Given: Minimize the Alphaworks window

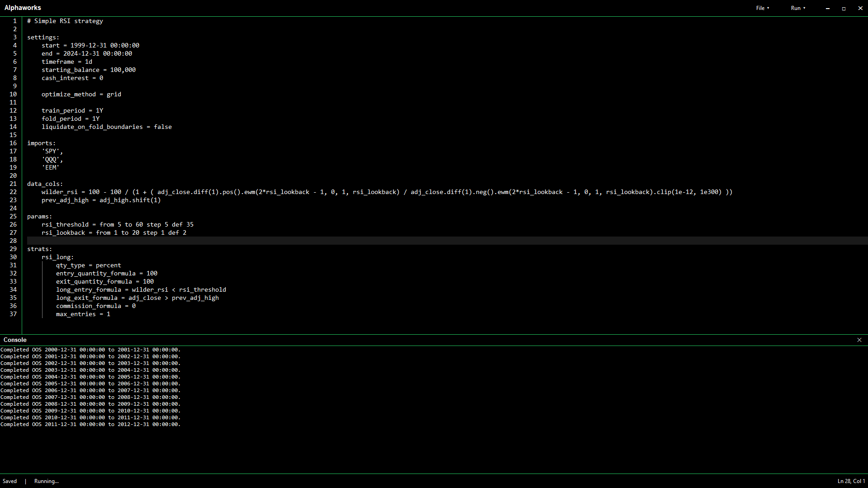Looking at the screenshot, I should pos(827,8).
